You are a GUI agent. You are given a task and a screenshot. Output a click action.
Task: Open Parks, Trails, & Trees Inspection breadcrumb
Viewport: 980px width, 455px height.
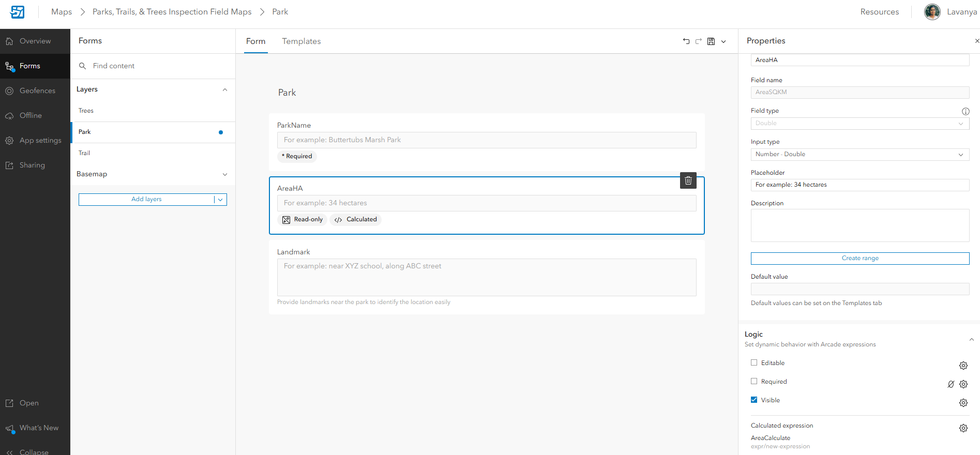pyautogui.click(x=172, y=12)
